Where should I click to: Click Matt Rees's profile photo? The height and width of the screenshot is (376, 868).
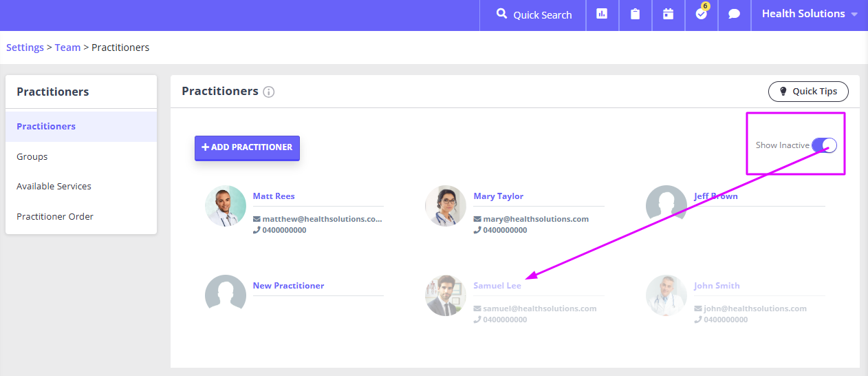pyautogui.click(x=226, y=206)
